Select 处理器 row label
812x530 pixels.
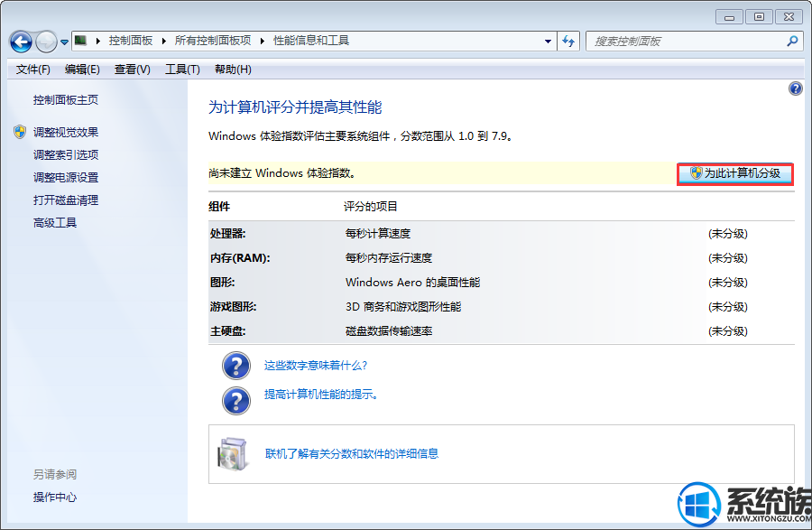click(x=228, y=234)
